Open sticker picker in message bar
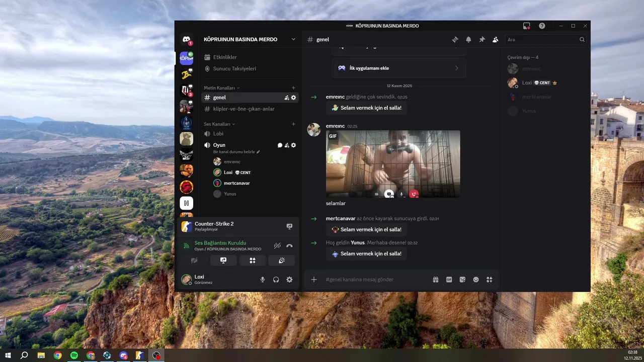Screen dimensions: 644x362 (x=462, y=280)
